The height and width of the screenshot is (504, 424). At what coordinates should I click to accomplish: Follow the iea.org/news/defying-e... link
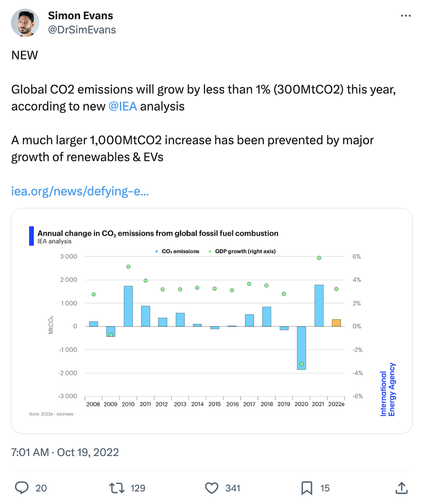pyautogui.click(x=80, y=191)
